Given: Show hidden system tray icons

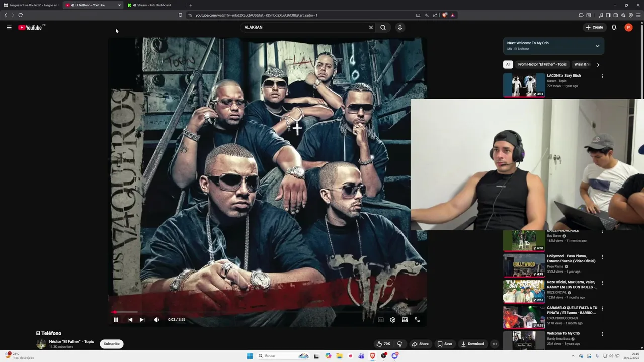Looking at the screenshot, I should (x=573, y=356).
